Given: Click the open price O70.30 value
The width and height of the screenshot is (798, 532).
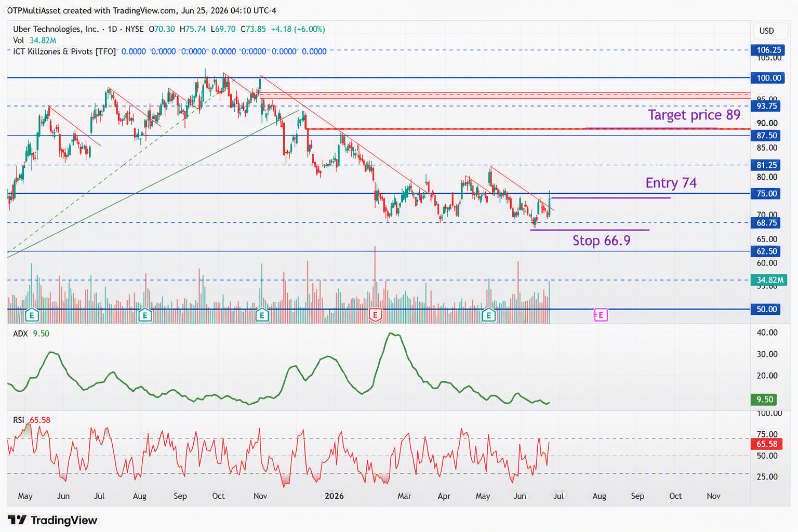Looking at the screenshot, I should [x=162, y=29].
